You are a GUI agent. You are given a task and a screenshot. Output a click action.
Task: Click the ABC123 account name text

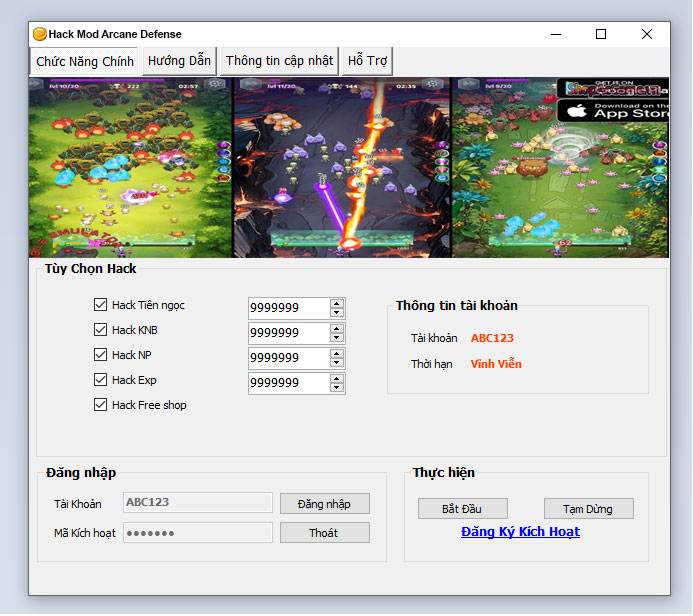[492, 338]
